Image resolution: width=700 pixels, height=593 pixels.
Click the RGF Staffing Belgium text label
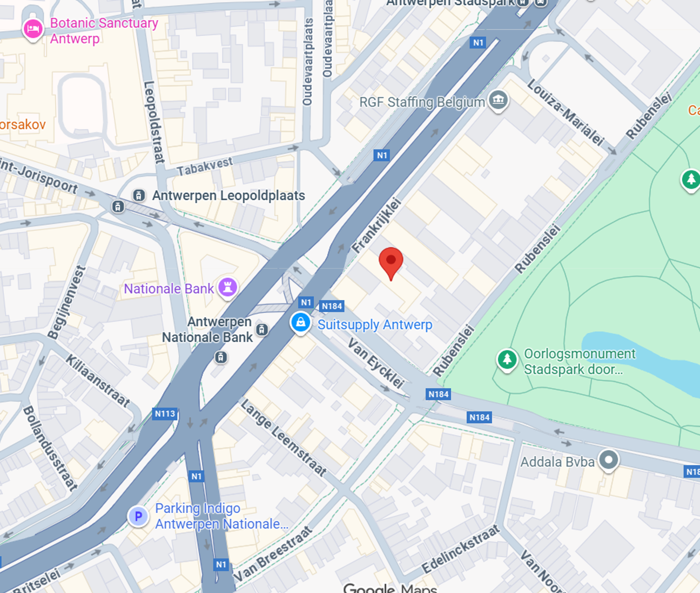422,102
